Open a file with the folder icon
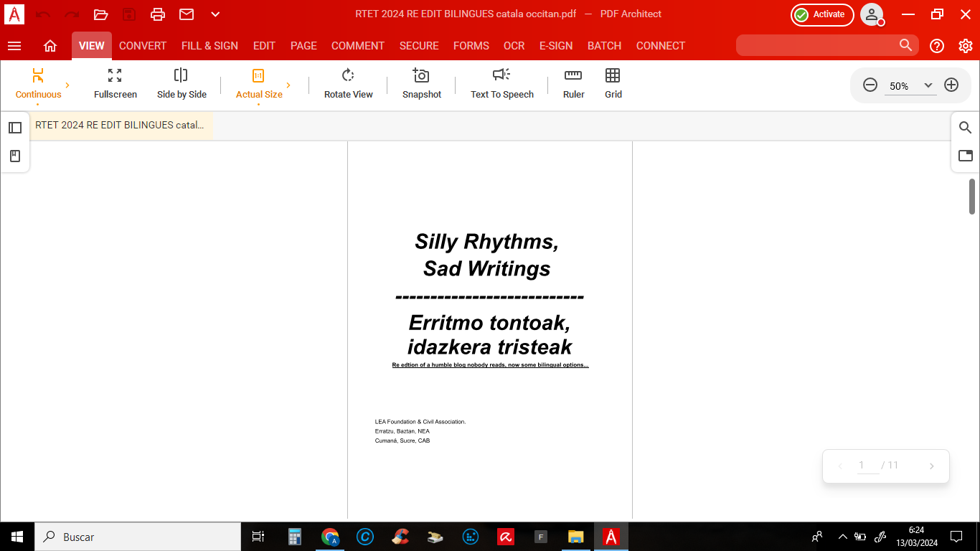 point(100,14)
